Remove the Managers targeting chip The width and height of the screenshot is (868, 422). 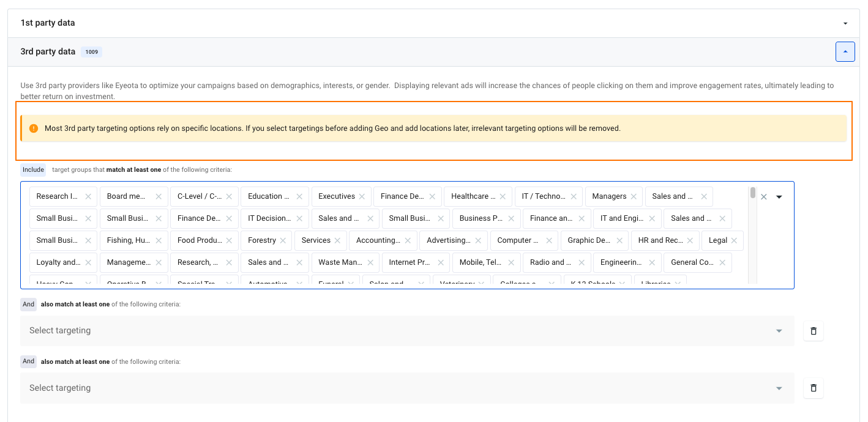634,196
